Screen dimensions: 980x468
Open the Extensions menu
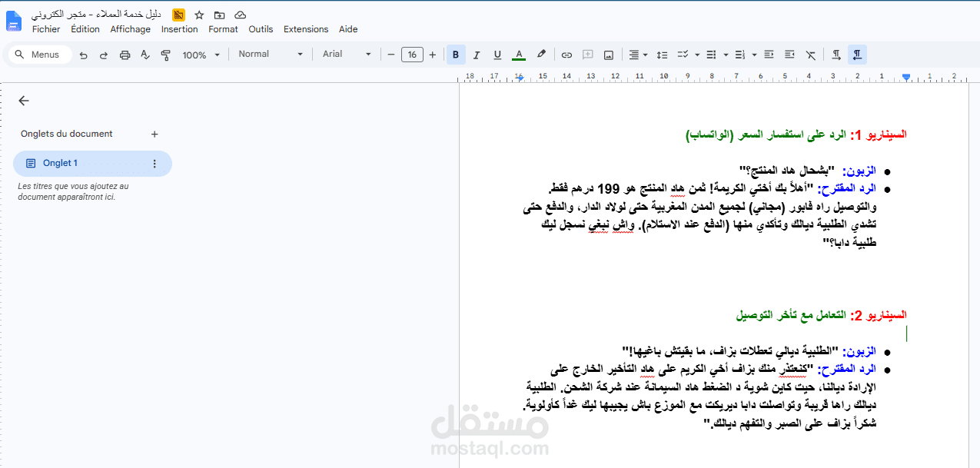point(306,29)
